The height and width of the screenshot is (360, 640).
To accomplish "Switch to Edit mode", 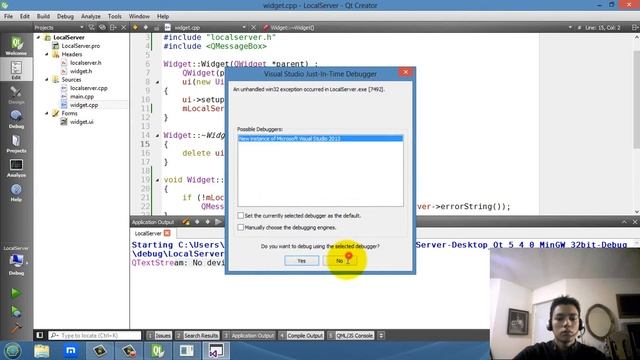I will (x=16, y=70).
